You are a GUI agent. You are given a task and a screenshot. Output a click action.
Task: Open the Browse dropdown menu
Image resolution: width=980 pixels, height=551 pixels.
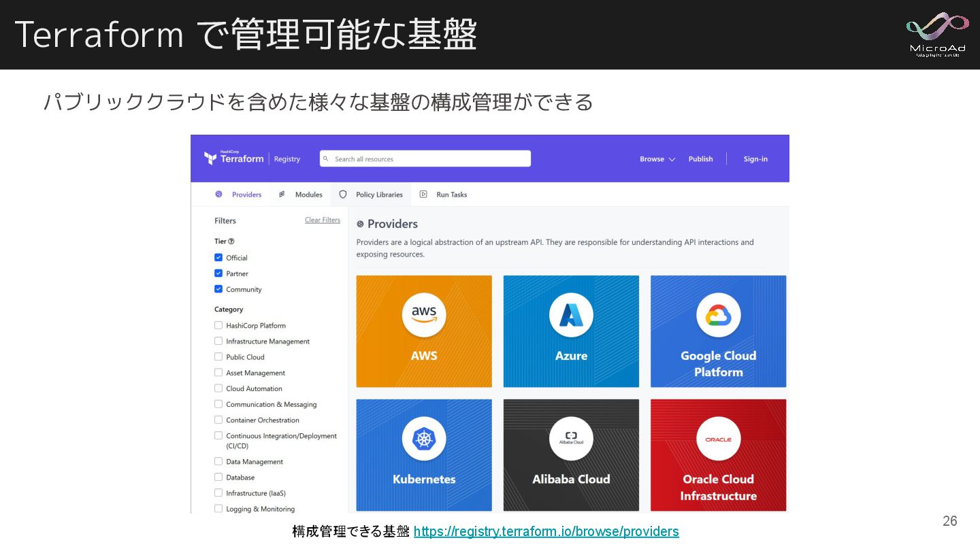coord(657,159)
